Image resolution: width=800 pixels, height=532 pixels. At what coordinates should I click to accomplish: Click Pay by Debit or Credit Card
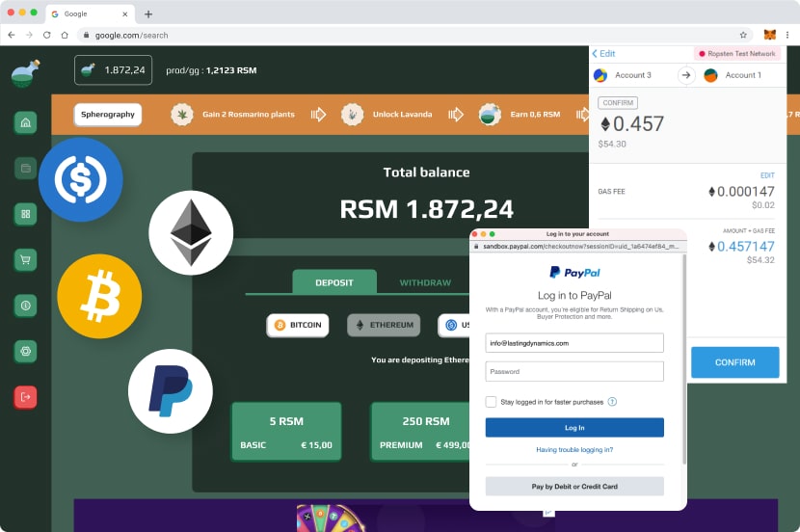click(574, 487)
